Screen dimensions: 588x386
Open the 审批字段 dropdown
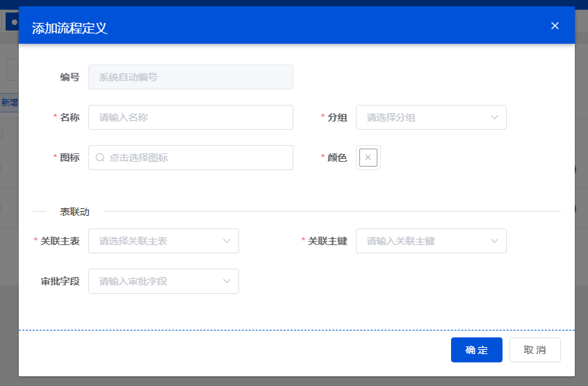163,281
